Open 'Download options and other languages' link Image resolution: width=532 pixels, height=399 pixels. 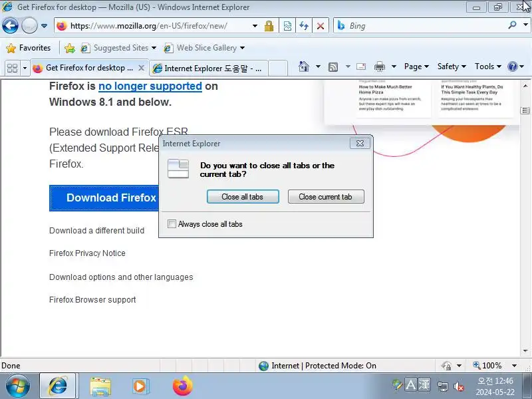[x=121, y=277]
